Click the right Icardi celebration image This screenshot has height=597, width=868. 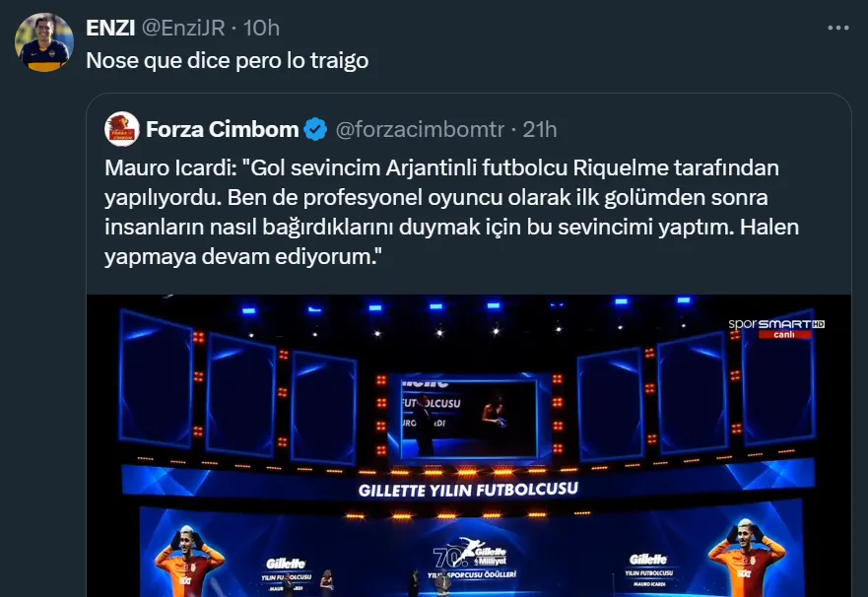coord(746,558)
